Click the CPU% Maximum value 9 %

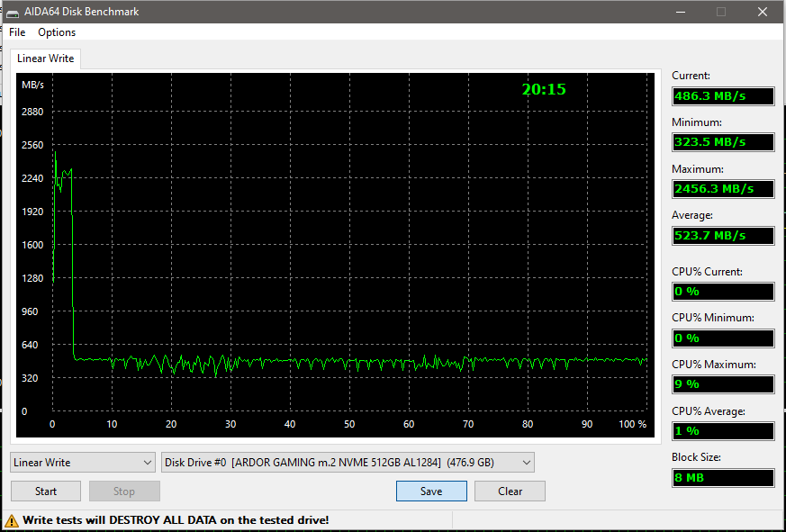tap(723, 384)
